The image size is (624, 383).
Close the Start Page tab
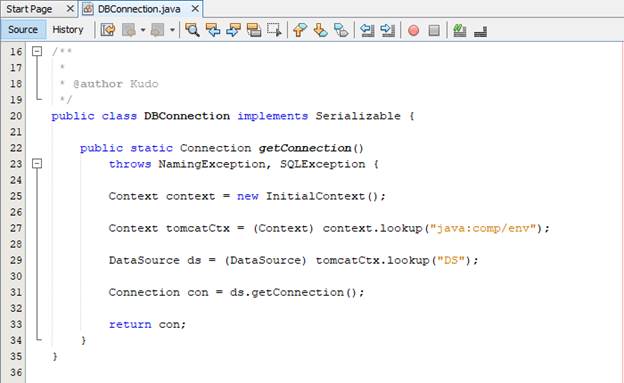[x=70, y=8]
